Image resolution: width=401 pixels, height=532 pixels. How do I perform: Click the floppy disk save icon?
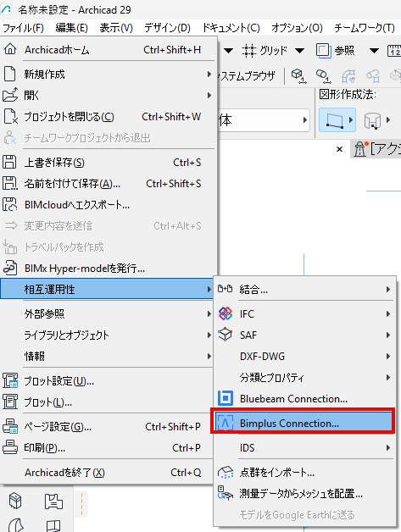click(9, 162)
